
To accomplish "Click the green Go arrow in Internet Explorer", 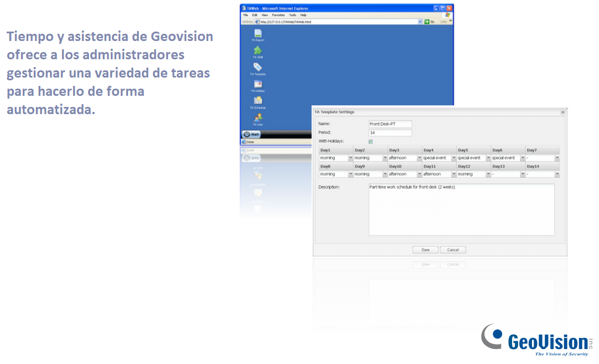I will tap(427, 22).
